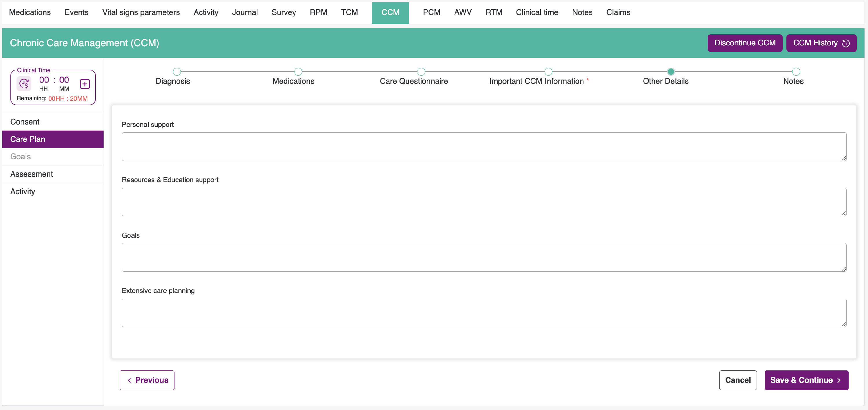Open CCM History with the clock icon
Image resolution: width=868 pixels, height=410 pixels.
tap(821, 43)
